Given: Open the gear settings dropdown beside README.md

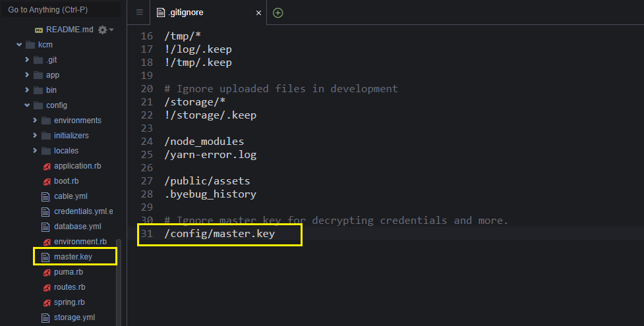Looking at the screenshot, I should (105, 30).
